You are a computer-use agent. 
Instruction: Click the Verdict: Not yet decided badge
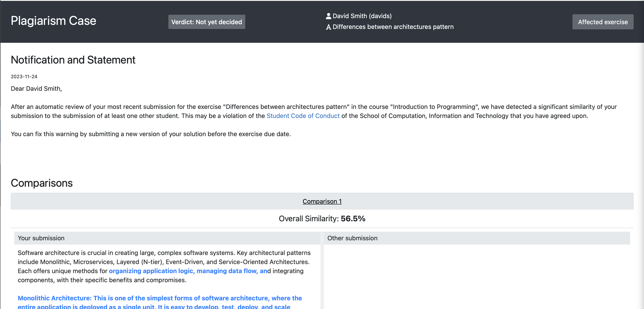tap(207, 22)
